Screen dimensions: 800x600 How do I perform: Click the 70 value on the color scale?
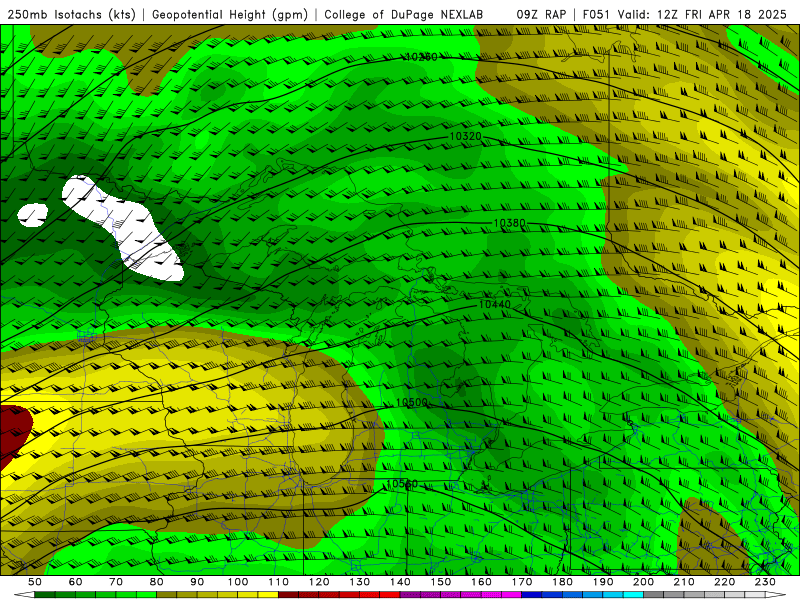(116, 582)
